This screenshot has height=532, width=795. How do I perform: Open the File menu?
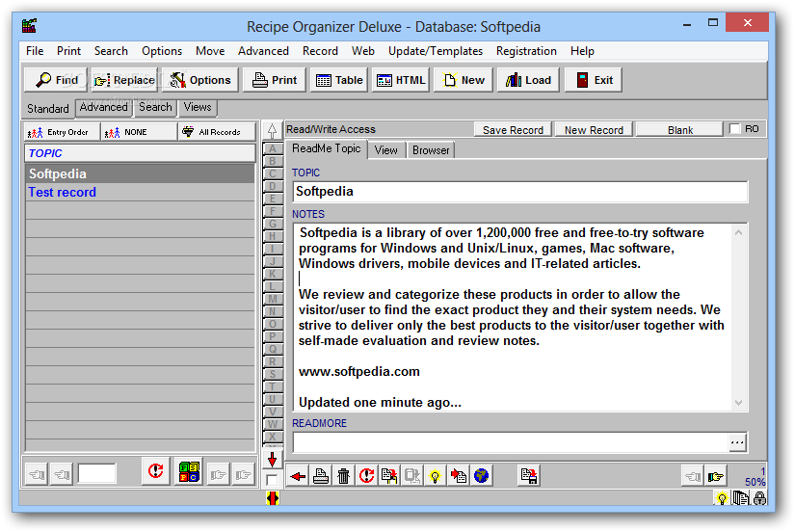tap(35, 51)
